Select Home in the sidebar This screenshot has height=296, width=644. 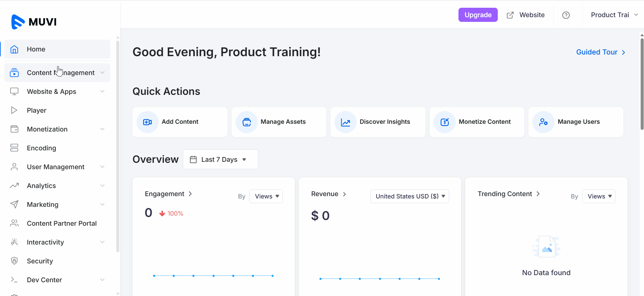coord(57,49)
